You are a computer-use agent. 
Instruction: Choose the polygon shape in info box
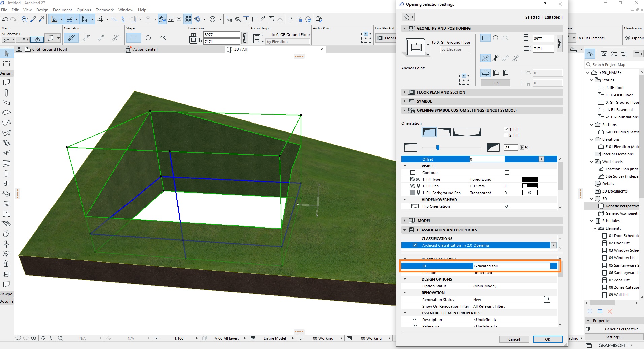coord(163,38)
